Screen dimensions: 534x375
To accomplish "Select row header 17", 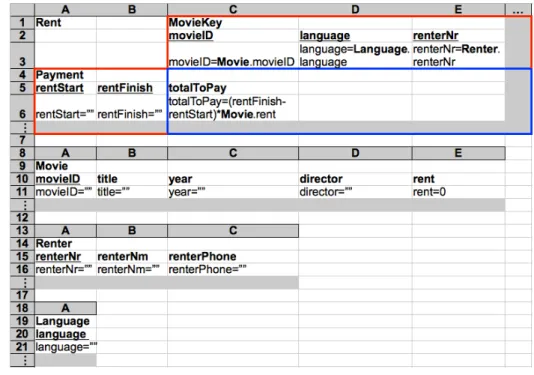I will tap(22, 295).
